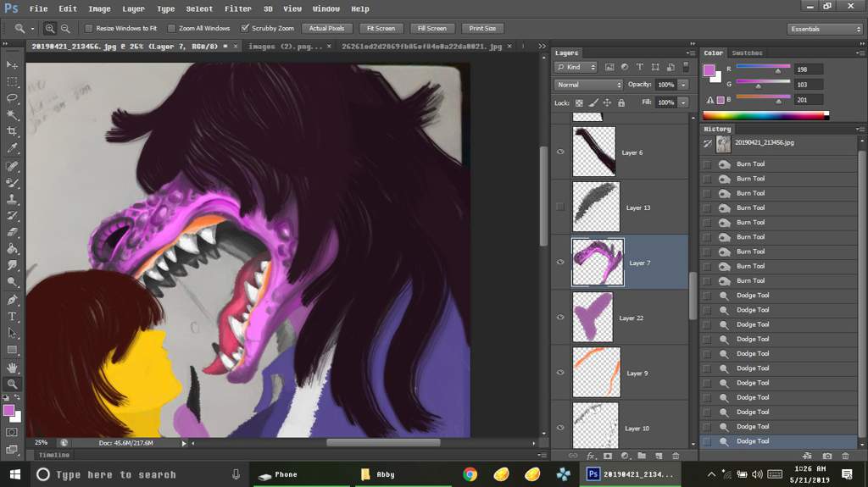Screen dimensions: 868x487
Task: Open the Filter menu
Action: 237,8
